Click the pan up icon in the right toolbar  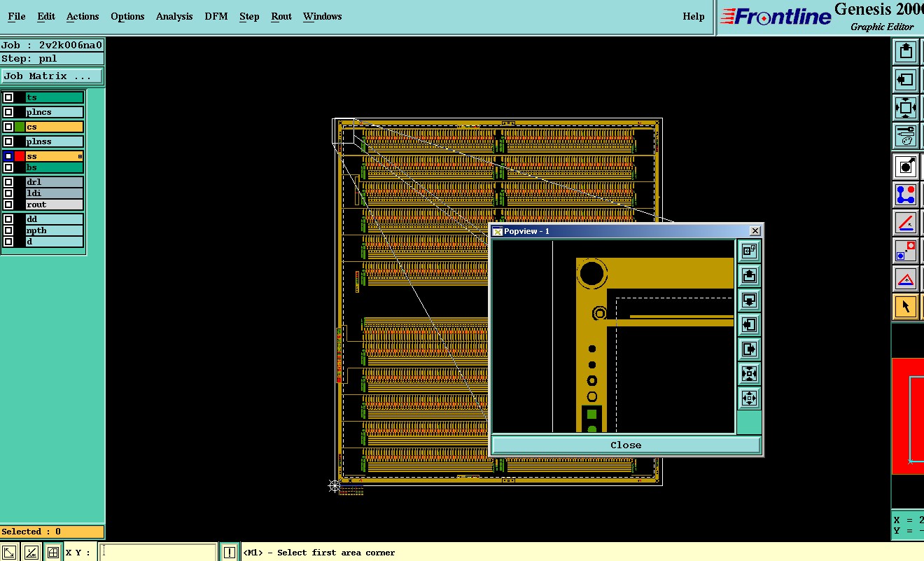906,51
